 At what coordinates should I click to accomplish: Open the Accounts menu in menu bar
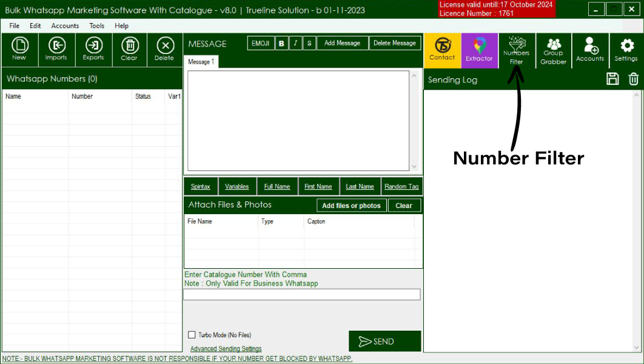pyautogui.click(x=65, y=25)
